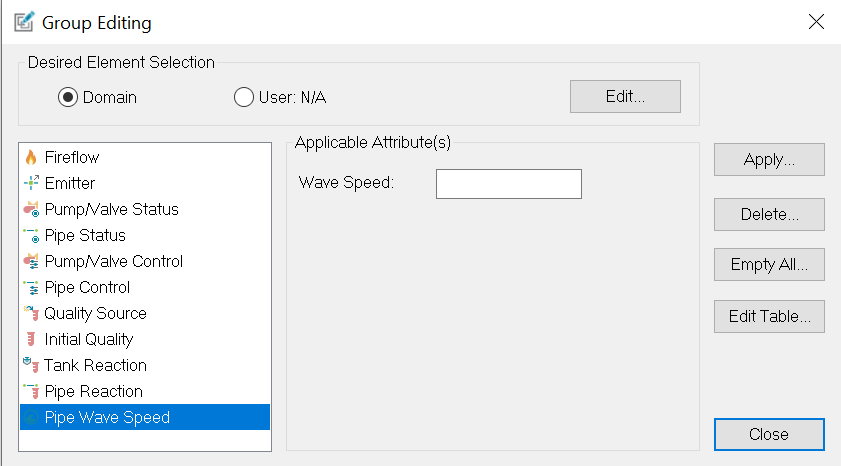This screenshot has height=466, width=841.
Task: Click the Pipe Control icon
Action: click(31, 287)
